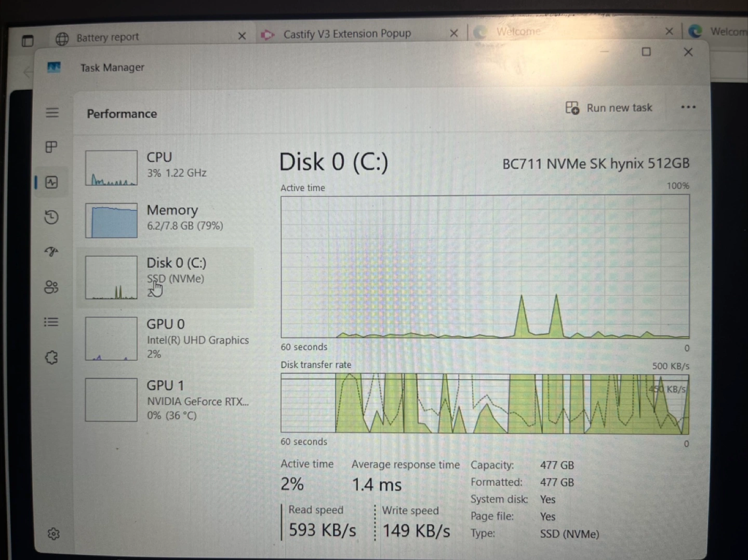748x560 pixels.
Task: Click the 500 KB/s transfer rate scale label
Action: point(671,366)
